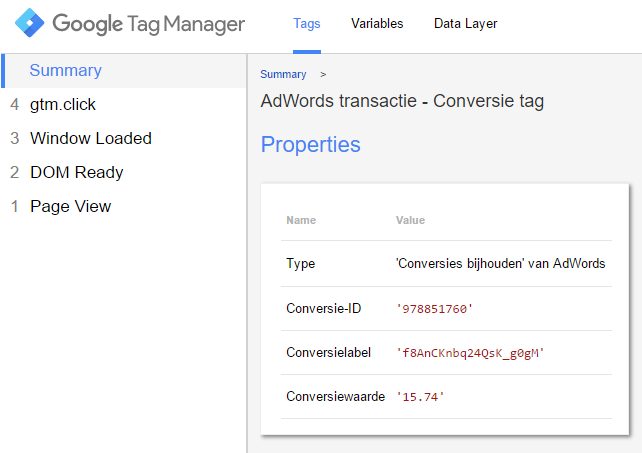This screenshot has height=453, width=642.
Task: Select the Page View event
Action: (70, 207)
